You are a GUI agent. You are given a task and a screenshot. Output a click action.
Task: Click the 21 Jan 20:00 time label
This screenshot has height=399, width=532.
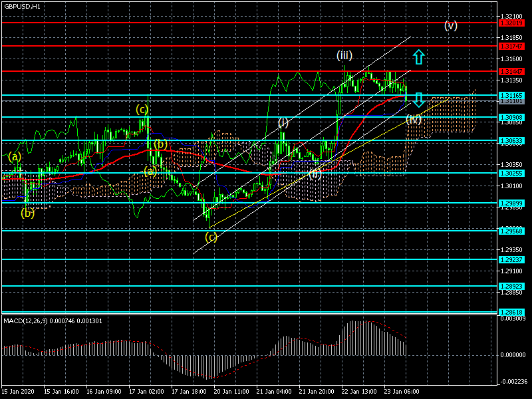pyautogui.click(x=317, y=391)
